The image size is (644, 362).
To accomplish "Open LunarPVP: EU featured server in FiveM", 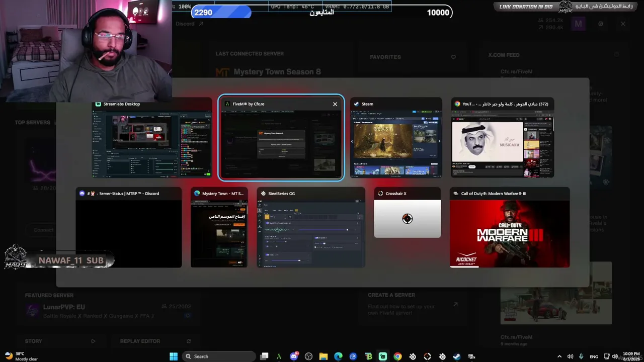I will [108, 311].
